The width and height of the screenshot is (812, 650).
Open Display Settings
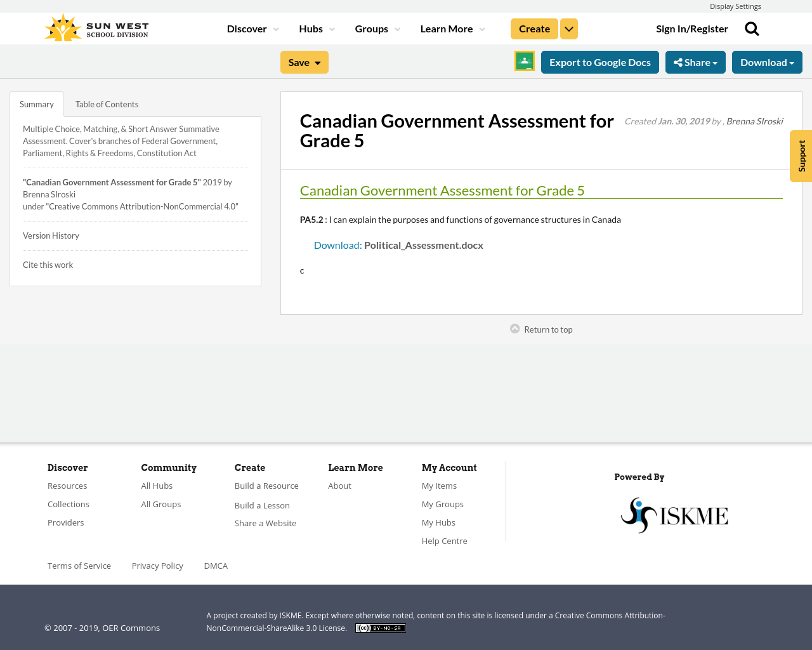click(735, 6)
